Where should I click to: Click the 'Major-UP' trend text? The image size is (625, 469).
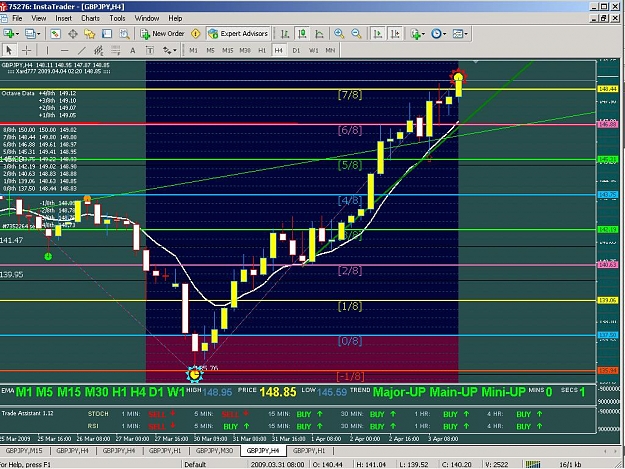(x=400, y=392)
